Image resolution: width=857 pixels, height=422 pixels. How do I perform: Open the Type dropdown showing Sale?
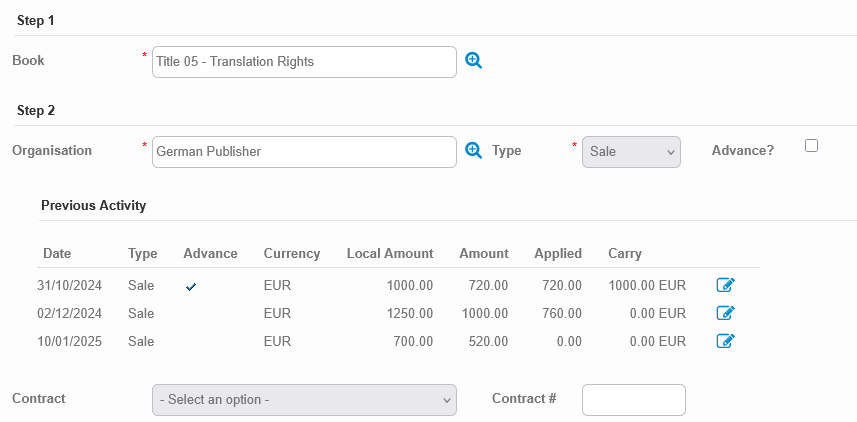631,151
